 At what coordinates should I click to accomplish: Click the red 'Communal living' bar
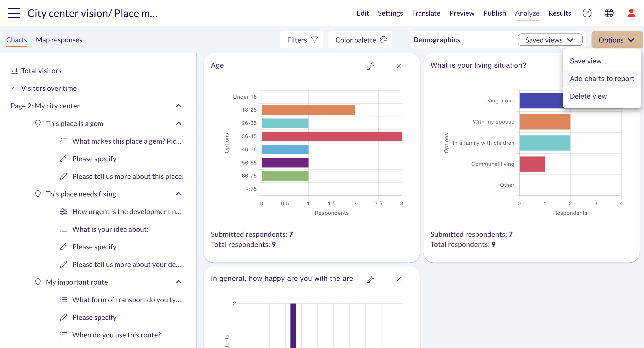click(x=532, y=164)
